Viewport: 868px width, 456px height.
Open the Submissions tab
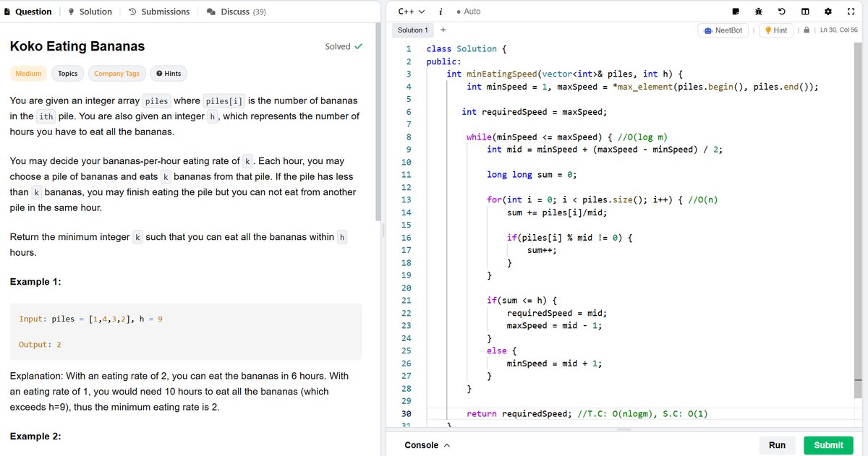click(159, 12)
